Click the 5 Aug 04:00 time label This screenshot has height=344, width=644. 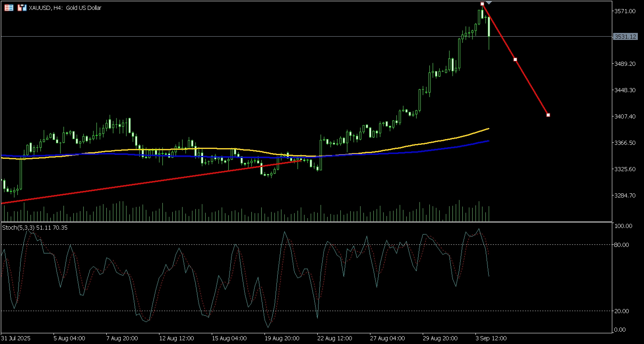tap(69, 338)
